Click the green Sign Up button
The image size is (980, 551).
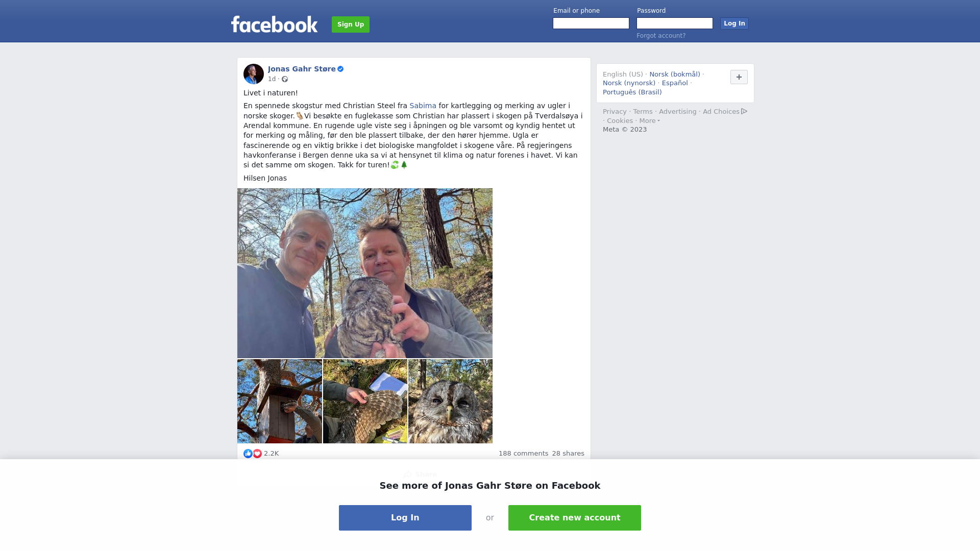[x=351, y=24]
